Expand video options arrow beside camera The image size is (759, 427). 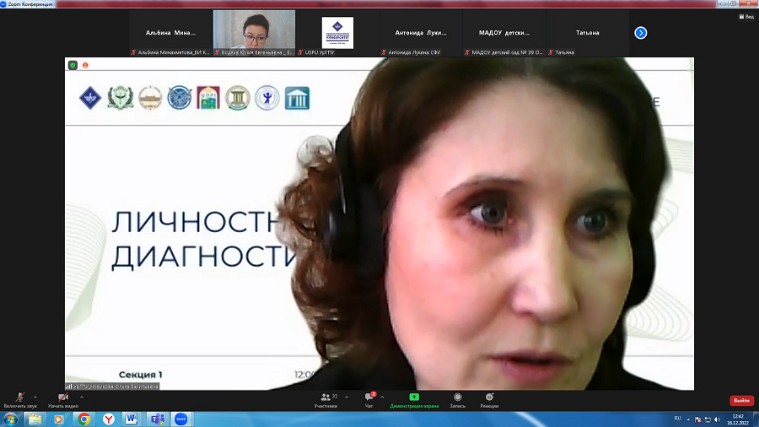82,396
